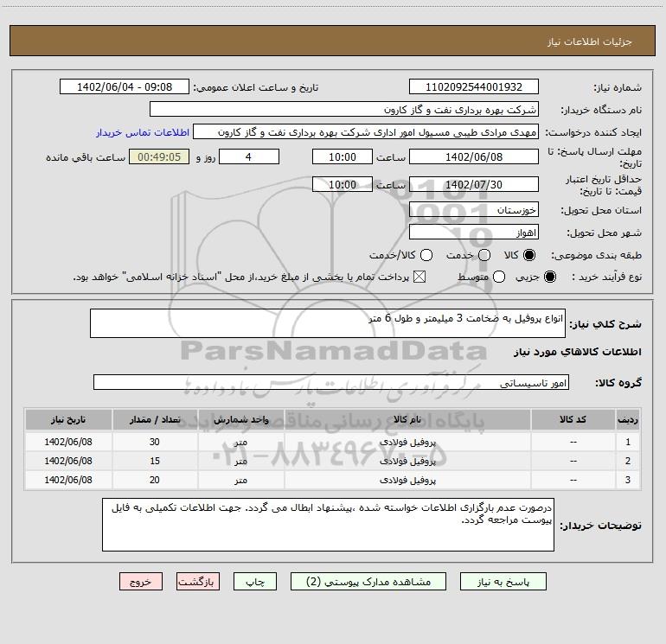Click the ردیف column header
Screen dimensions: 666x644
pyautogui.click(x=628, y=419)
